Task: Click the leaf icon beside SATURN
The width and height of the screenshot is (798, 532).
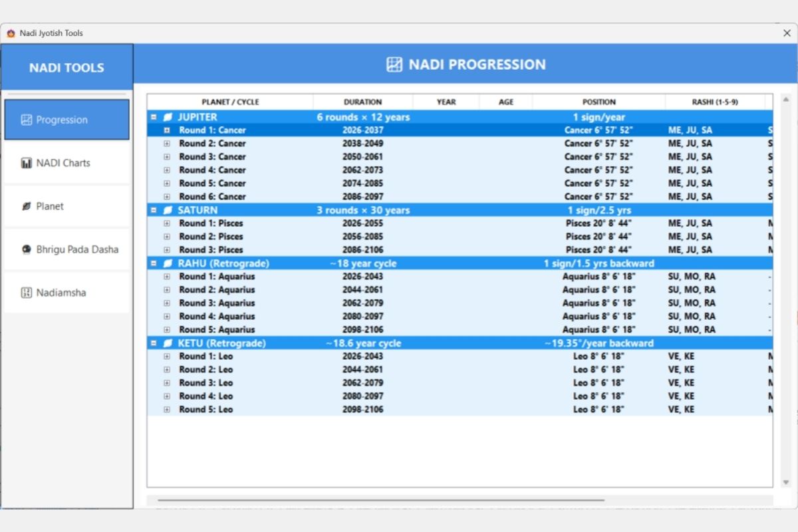Action: click(x=168, y=210)
